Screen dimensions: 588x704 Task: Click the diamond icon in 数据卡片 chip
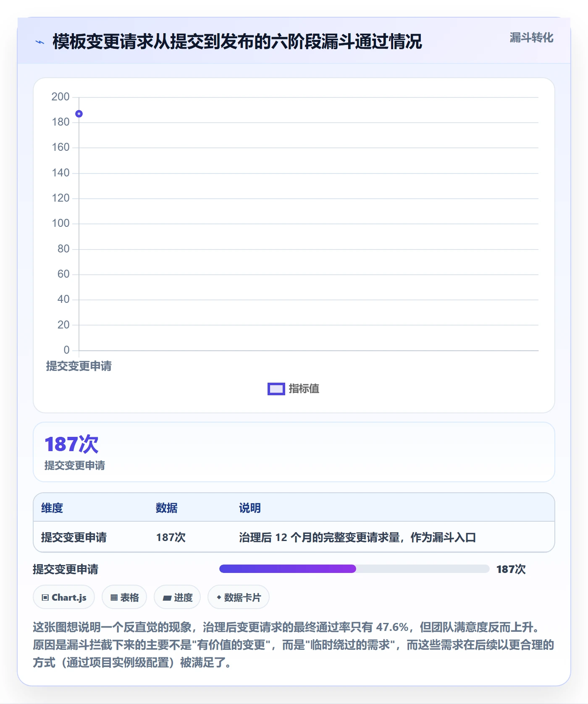tap(219, 597)
